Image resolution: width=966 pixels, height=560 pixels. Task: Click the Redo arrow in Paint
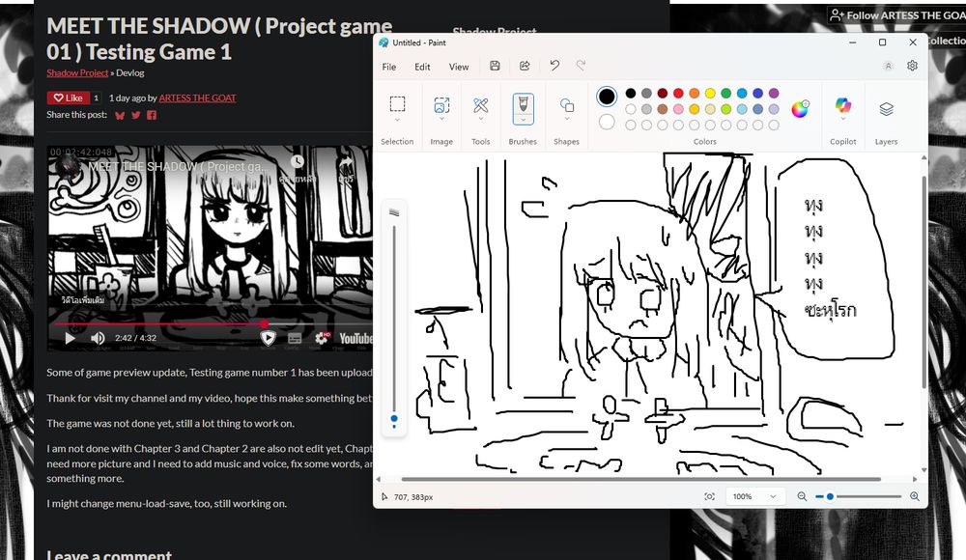pos(581,66)
